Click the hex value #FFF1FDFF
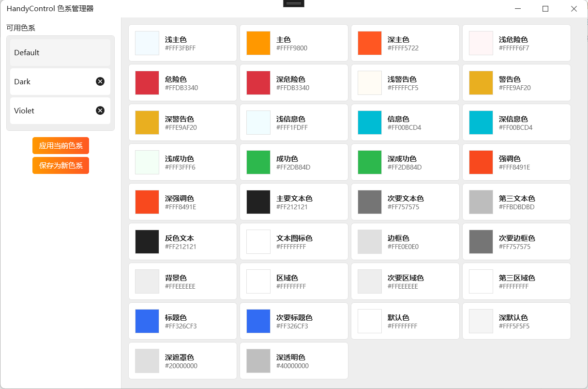 pos(292,127)
